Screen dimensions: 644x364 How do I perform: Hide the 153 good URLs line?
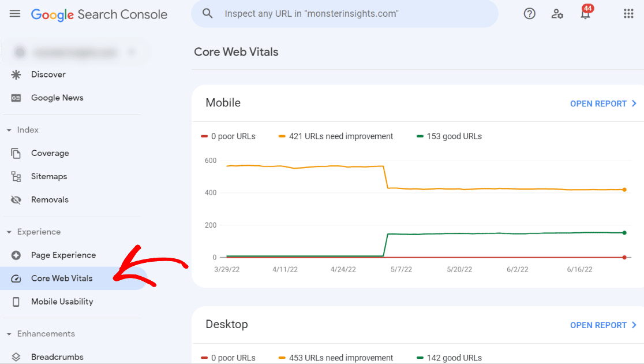point(449,136)
